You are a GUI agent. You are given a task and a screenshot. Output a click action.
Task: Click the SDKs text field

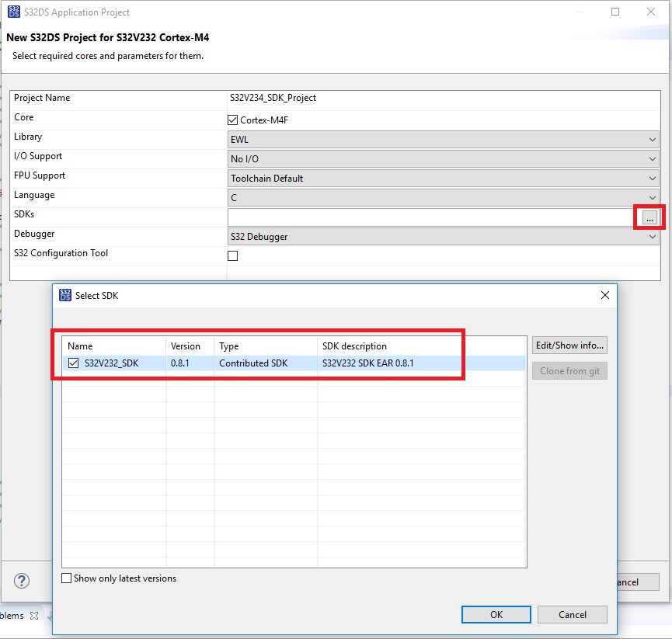(x=434, y=217)
